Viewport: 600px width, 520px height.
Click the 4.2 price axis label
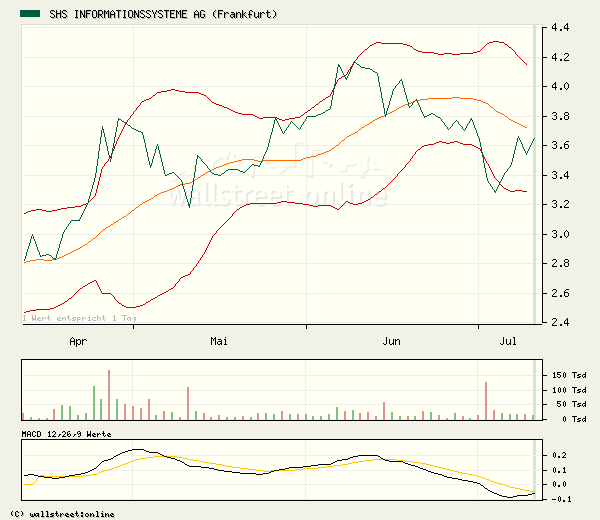pos(560,57)
